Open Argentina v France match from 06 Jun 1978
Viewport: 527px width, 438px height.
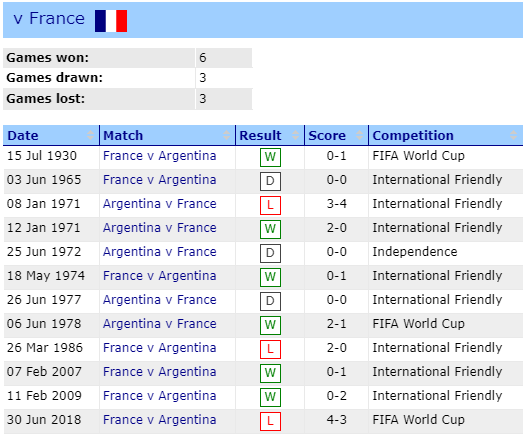point(160,324)
